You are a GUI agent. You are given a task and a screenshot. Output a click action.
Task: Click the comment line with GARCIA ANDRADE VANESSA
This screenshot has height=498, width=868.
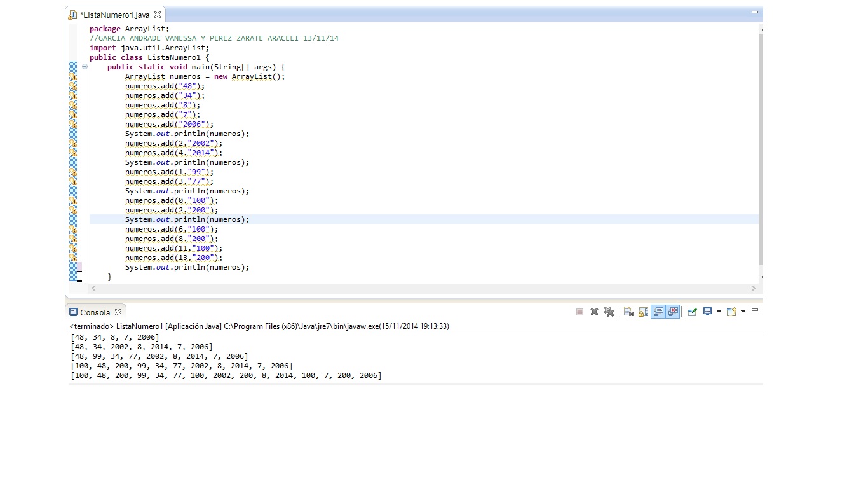point(214,38)
